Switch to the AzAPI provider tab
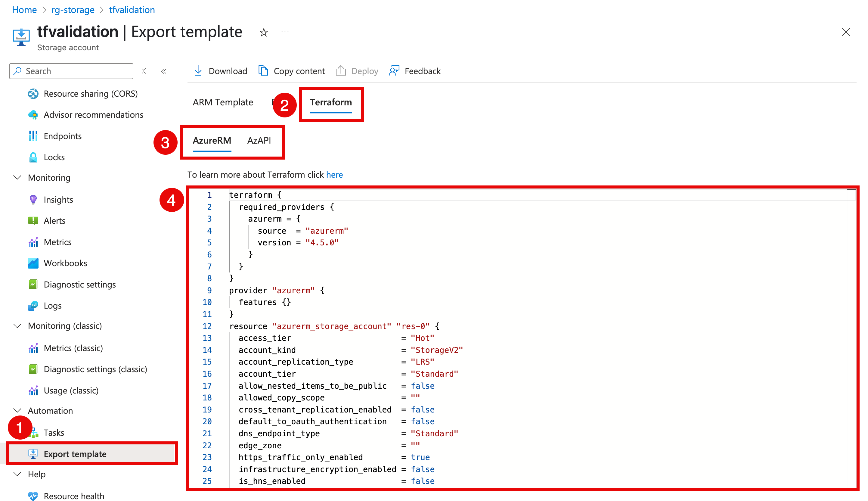The image size is (868, 501). click(259, 140)
